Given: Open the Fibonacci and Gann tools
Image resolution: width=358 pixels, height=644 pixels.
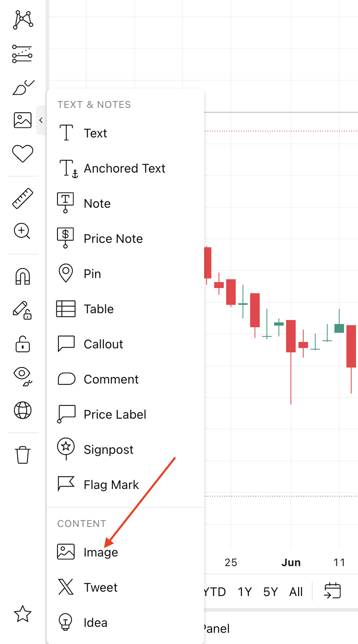Looking at the screenshot, I should (x=22, y=54).
